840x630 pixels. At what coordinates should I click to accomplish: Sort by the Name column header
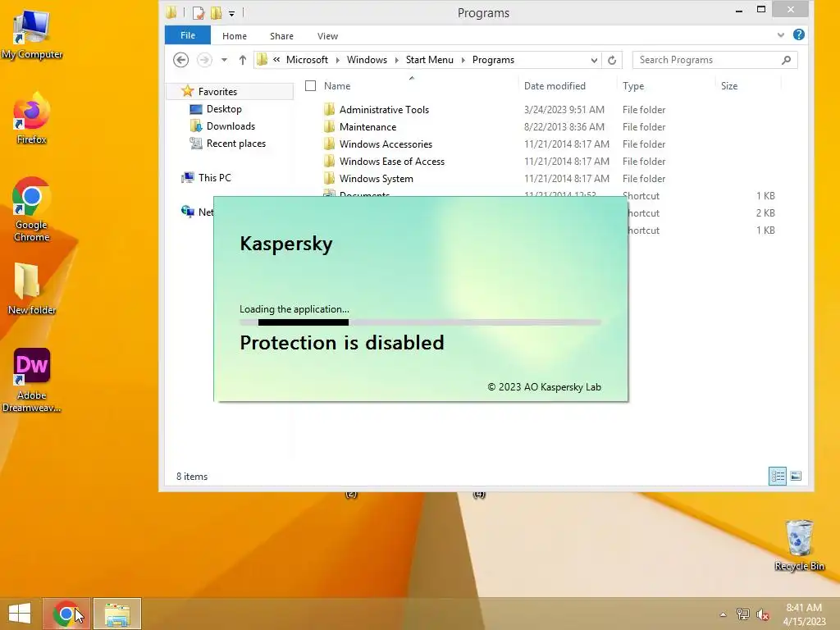(337, 85)
